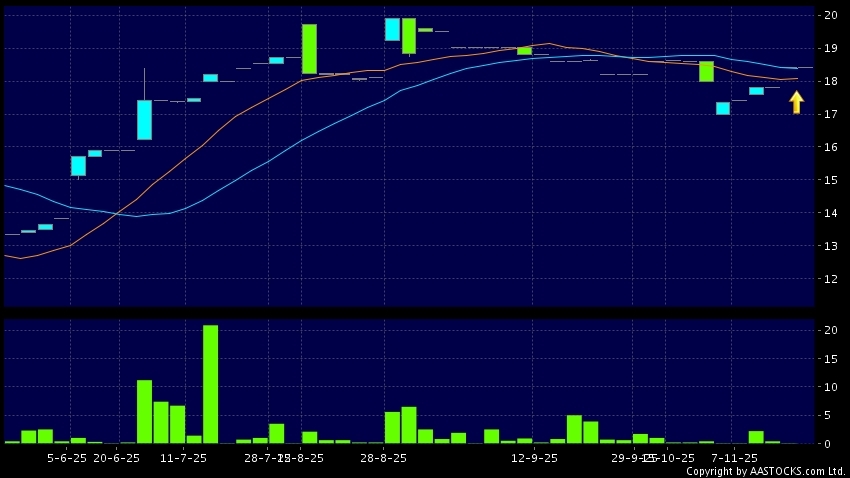Image resolution: width=850 pixels, height=478 pixels.
Task: Click the tallest green volume bar
Action: coord(210,383)
